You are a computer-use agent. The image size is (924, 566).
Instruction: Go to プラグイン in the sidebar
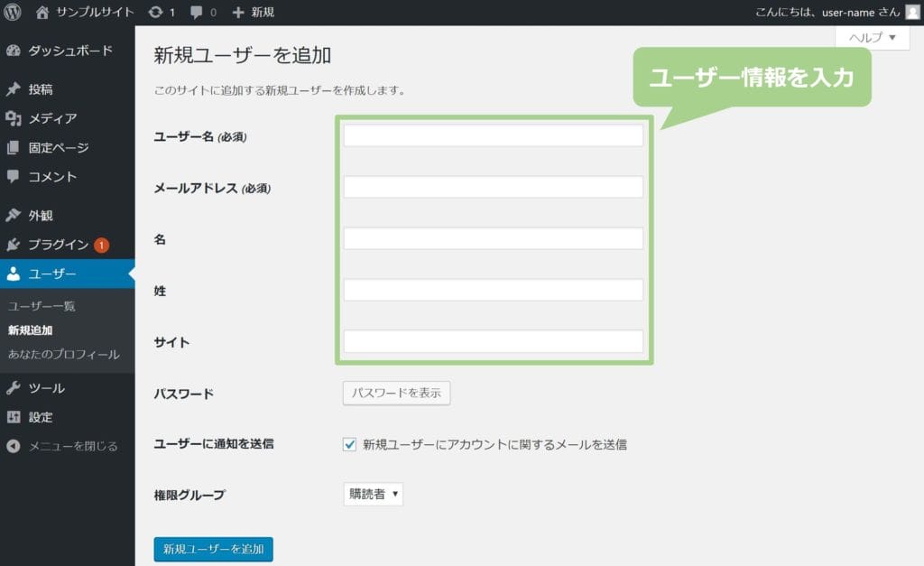coord(58,245)
